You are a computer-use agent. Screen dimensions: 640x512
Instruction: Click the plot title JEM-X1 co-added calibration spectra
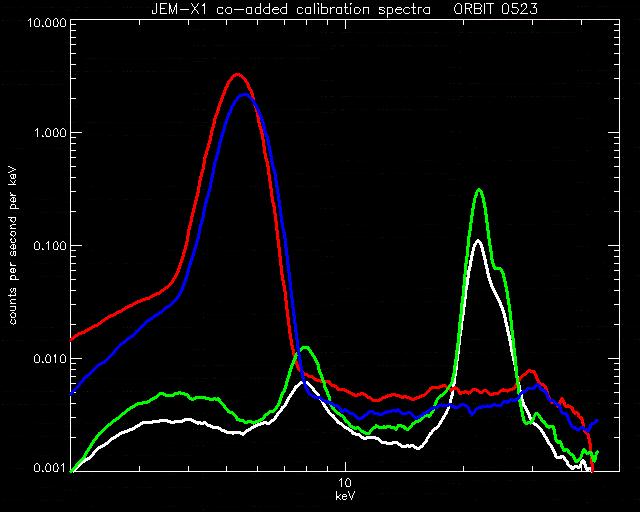point(291,9)
